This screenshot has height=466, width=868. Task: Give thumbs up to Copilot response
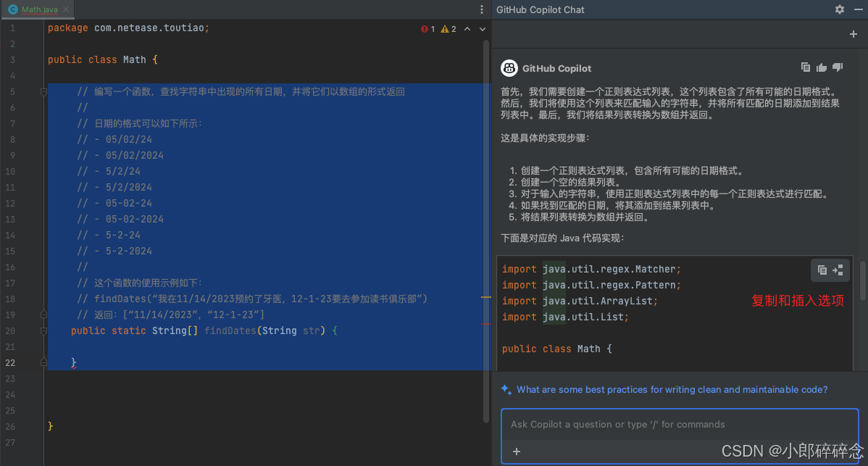822,67
